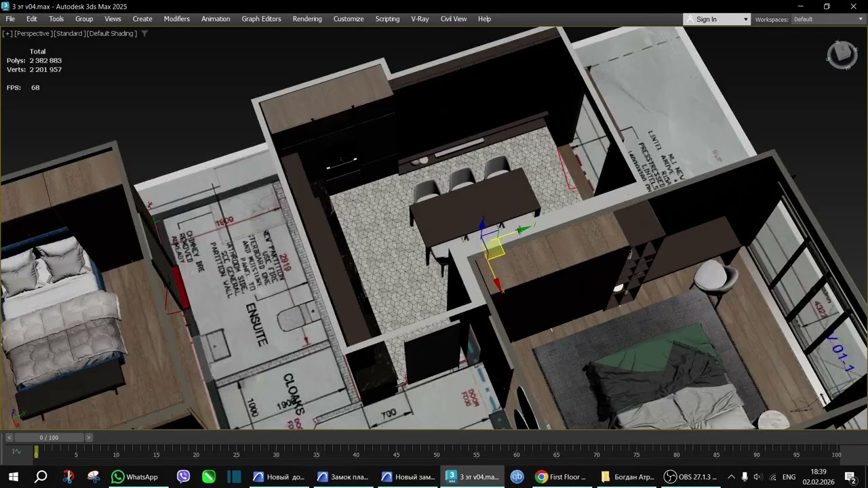Open the clock showing 18:39
868x488 pixels.
[x=818, y=476]
